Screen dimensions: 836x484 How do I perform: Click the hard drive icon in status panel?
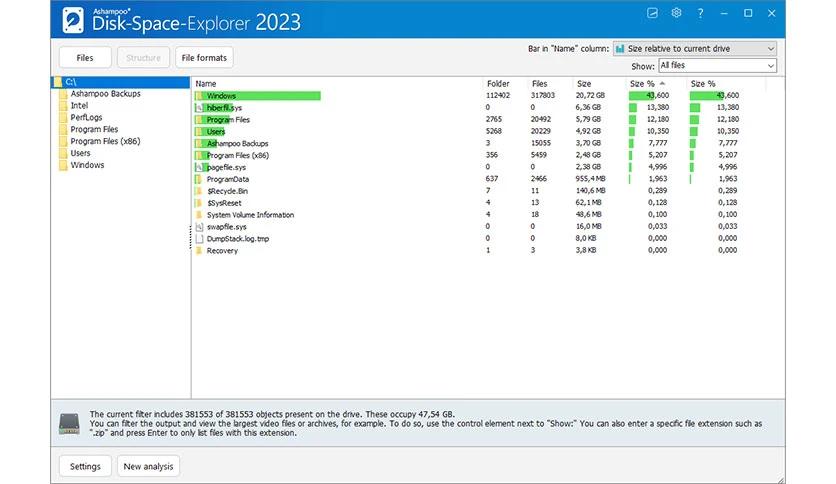tap(69, 423)
